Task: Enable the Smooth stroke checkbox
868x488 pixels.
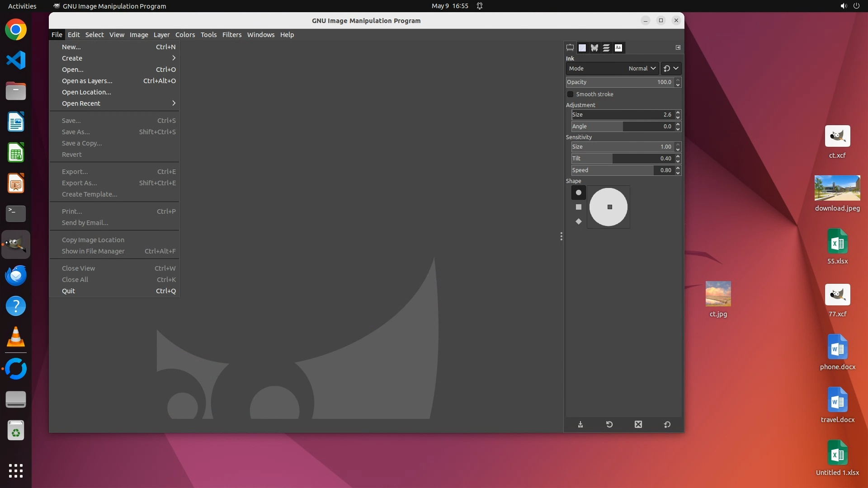Action: 571,94
